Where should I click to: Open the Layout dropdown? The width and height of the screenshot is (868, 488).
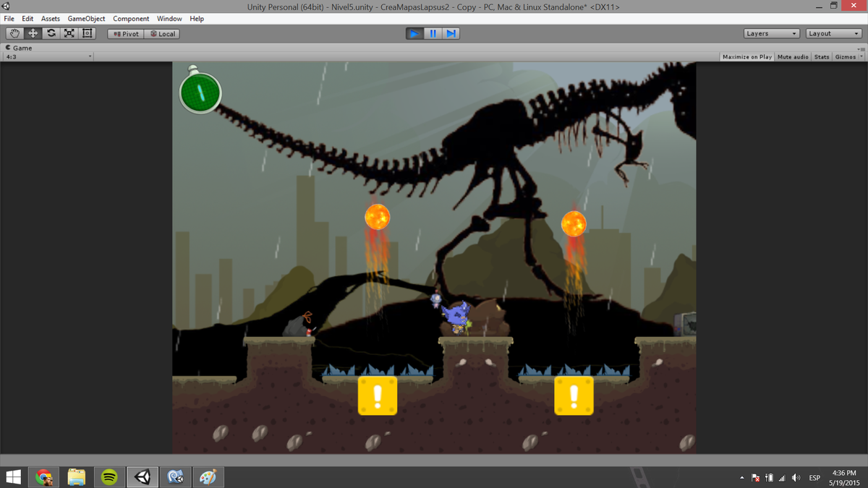point(834,33)
